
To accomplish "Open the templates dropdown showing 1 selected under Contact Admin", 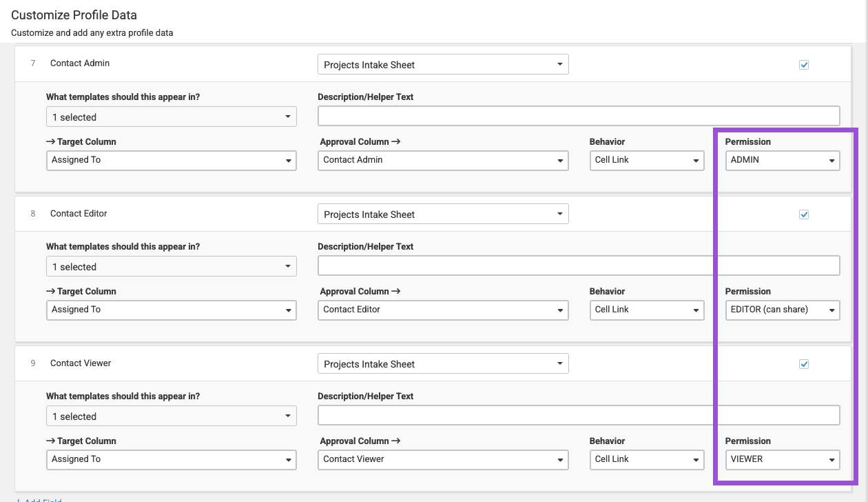I will click(x=170, y=116).
